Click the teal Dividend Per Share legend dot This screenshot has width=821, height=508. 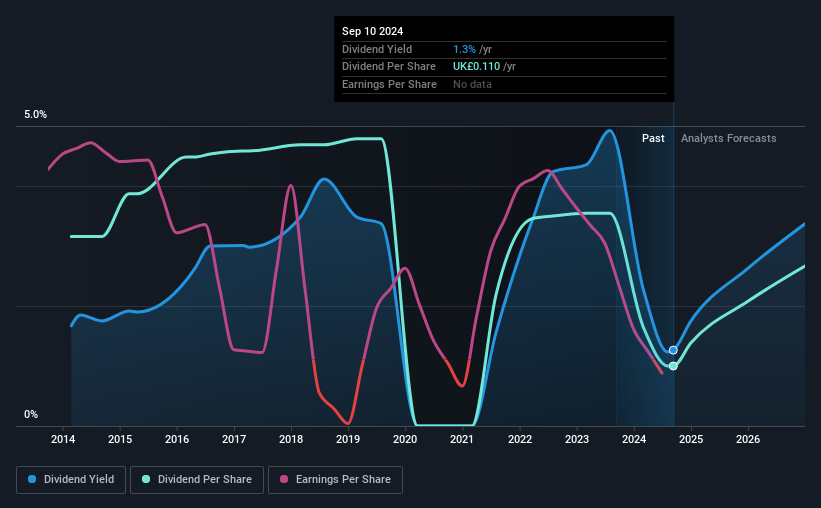pyautogui.click(x=146, y=479)
